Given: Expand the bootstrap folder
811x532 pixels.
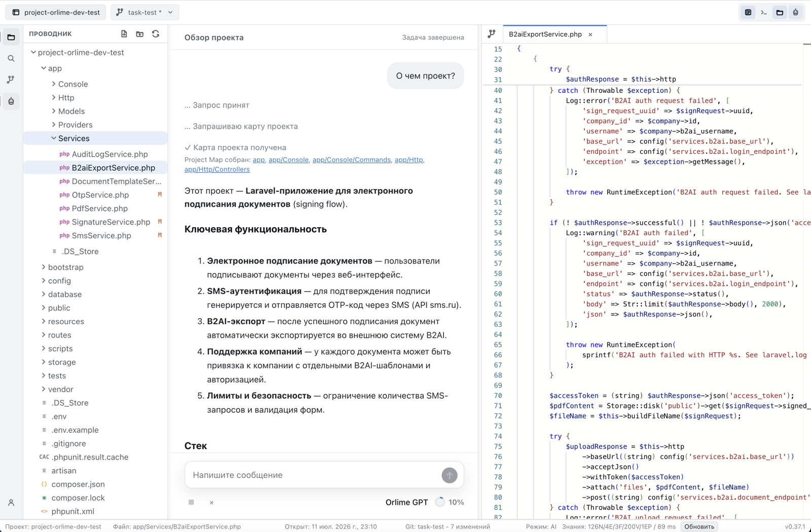Looking at the screenshot, I should pos(44,267).
